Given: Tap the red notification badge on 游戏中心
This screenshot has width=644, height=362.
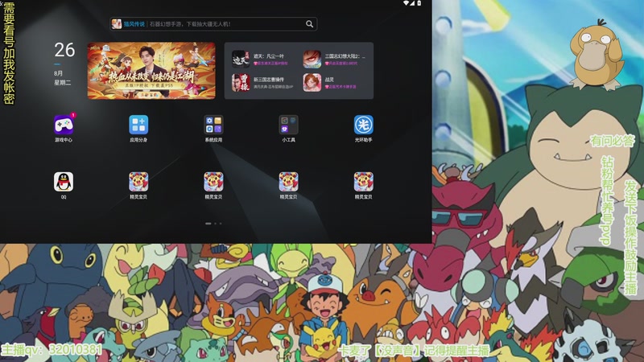Looking at the screenshot, I should pos(72,115).
